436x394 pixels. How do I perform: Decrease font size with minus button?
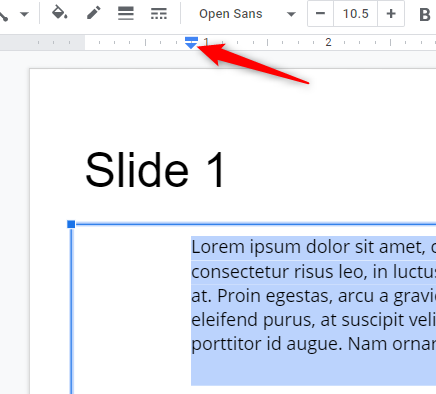click(320, 14)
